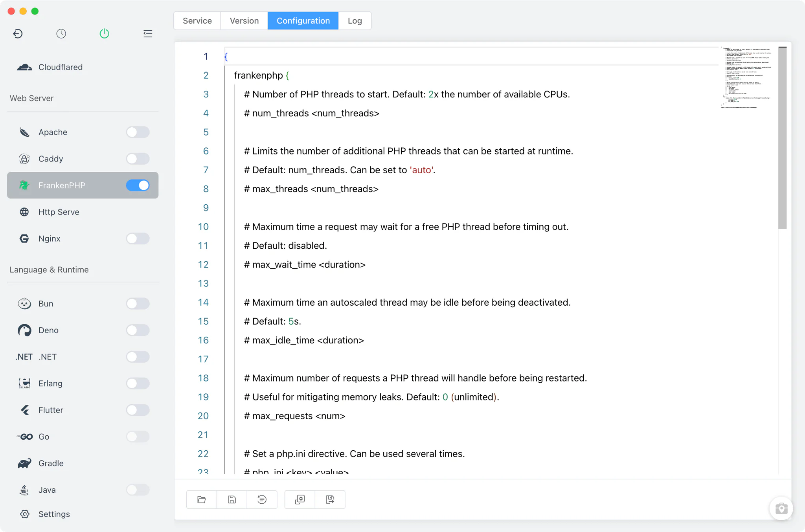Enable the .NET toggle
Viewport: 805px width, 532px height.
pyautogui.click(x=138, y=357)
